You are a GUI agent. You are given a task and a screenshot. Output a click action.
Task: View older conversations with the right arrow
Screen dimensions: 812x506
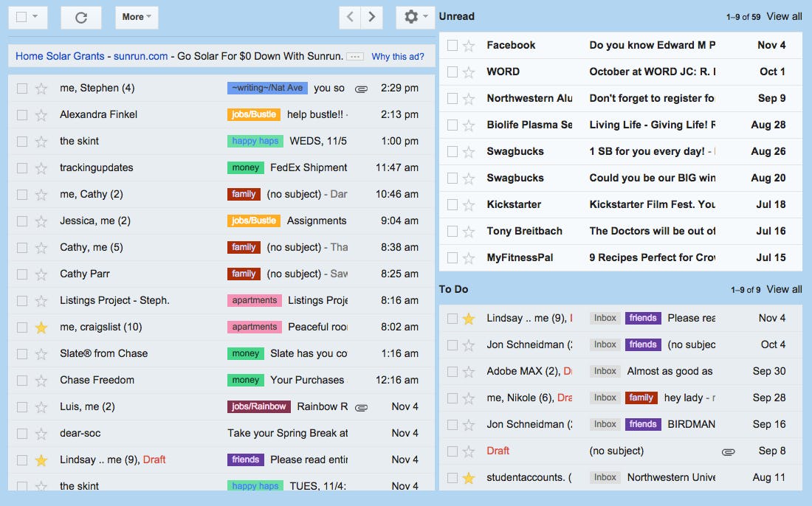371,16
